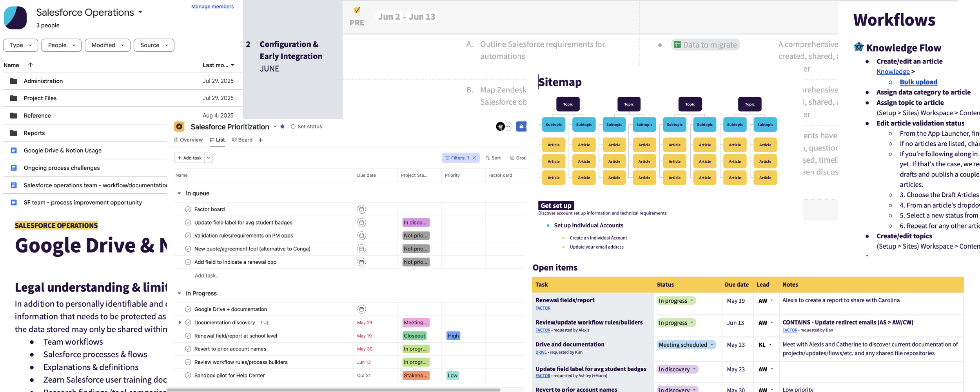Viewport: 980px width, 392px height.
Task: Click the Salesforce Operations shared drive logo
Action: [x=15, y=18]
